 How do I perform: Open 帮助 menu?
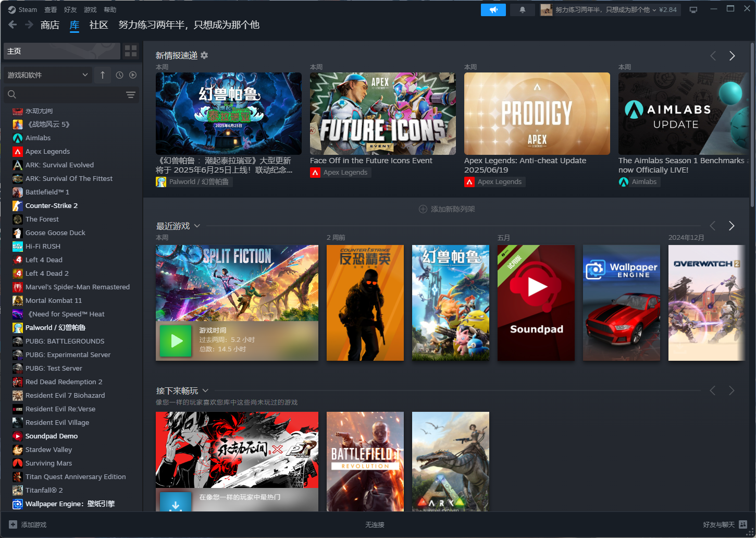[110, 9]
